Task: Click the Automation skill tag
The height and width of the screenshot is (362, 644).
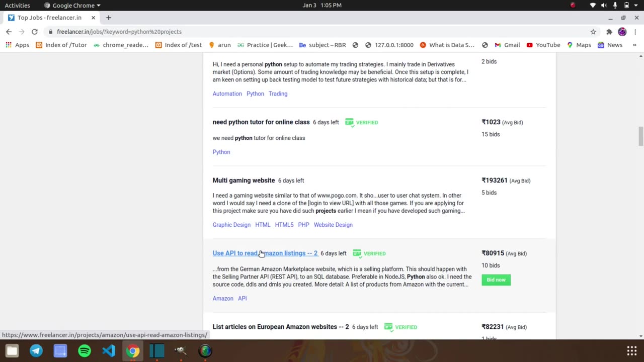Action: [227, 94]
